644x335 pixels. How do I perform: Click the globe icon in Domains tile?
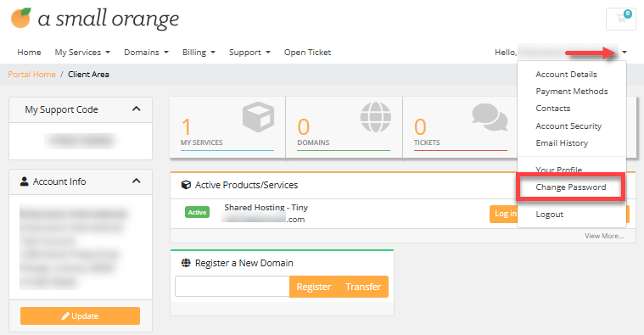[x=375, y=117]
